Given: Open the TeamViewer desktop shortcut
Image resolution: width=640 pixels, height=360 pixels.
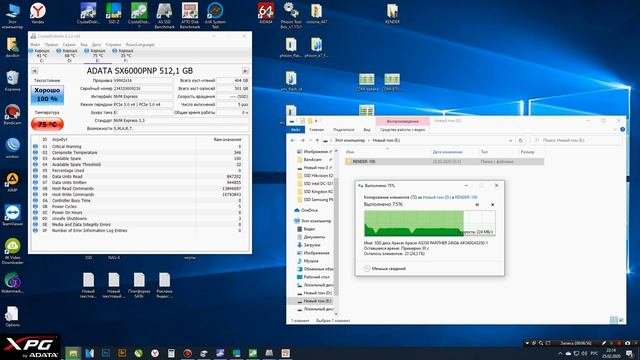Looking at the screenshot, I should tap(12, 216).
